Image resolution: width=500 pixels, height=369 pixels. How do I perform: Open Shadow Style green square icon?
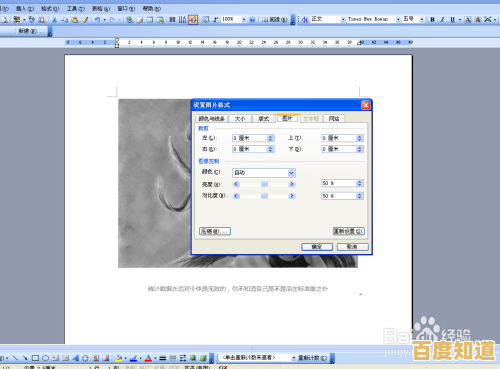(193, 358)
